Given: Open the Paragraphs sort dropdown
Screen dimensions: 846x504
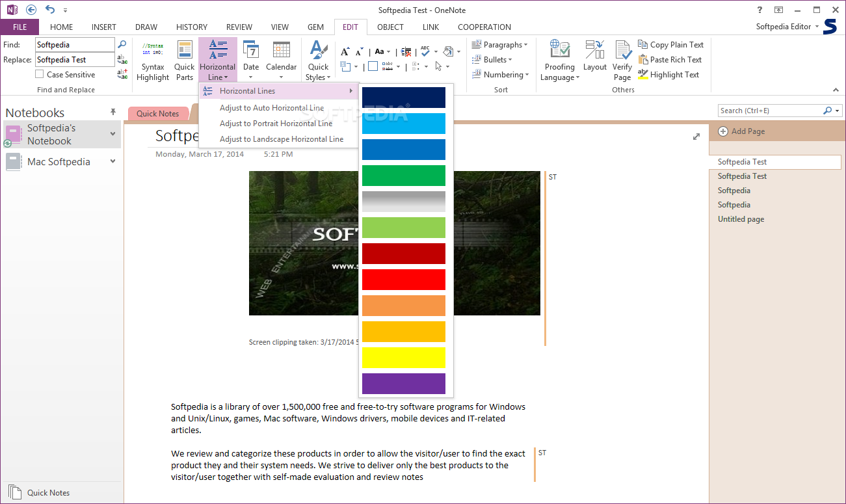Looking at the screenshot, I should coord(499,45).
